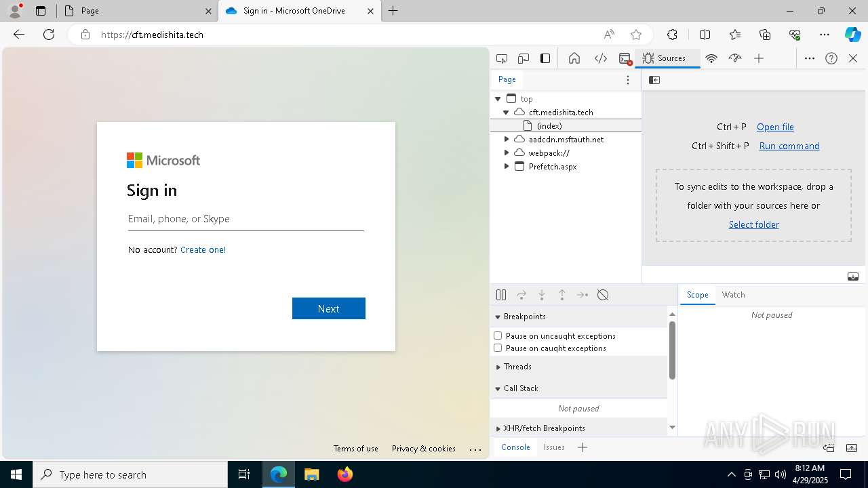Refresh the page

[x=49, y=35]
